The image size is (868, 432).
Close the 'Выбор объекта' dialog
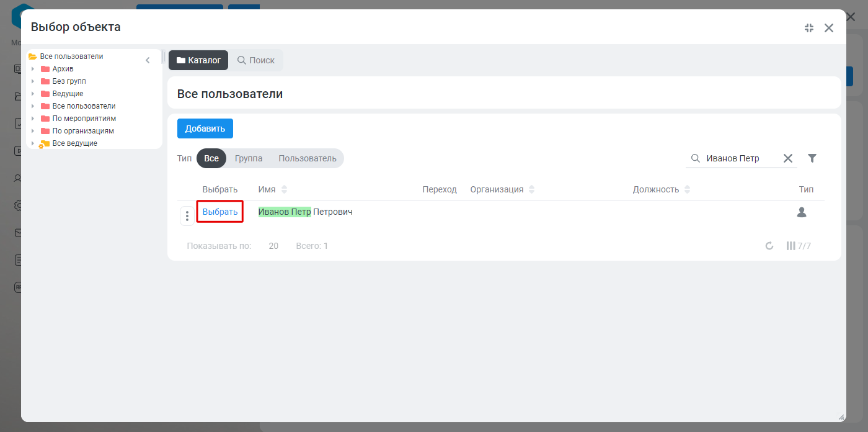click(829, 28)
